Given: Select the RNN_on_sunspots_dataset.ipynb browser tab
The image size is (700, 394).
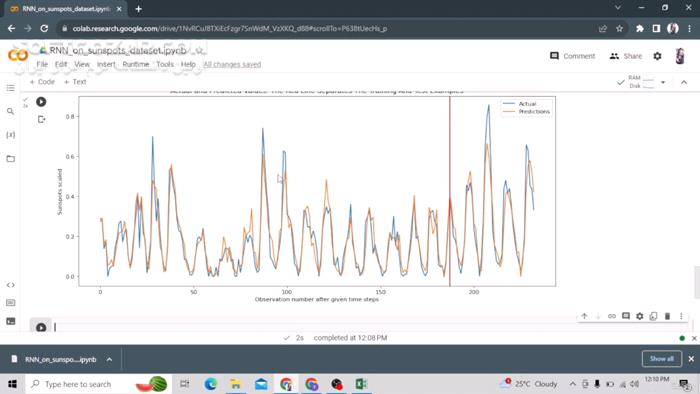Looking at the screenshot, I should 66,8.
